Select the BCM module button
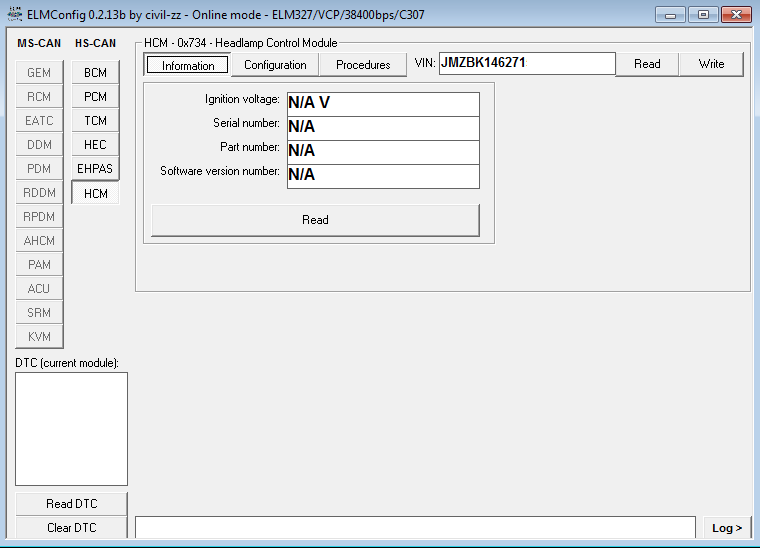760x548 pixels. tap(95, 73)
